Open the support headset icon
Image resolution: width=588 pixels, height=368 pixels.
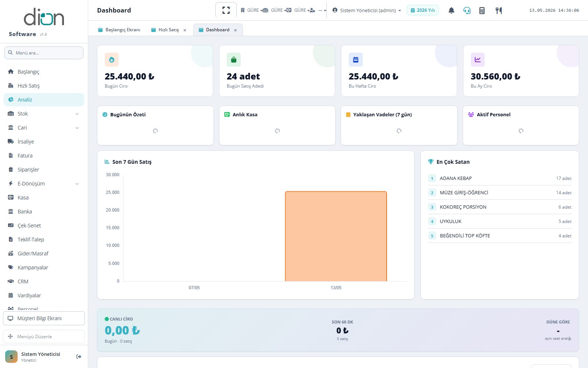(467, 10)
